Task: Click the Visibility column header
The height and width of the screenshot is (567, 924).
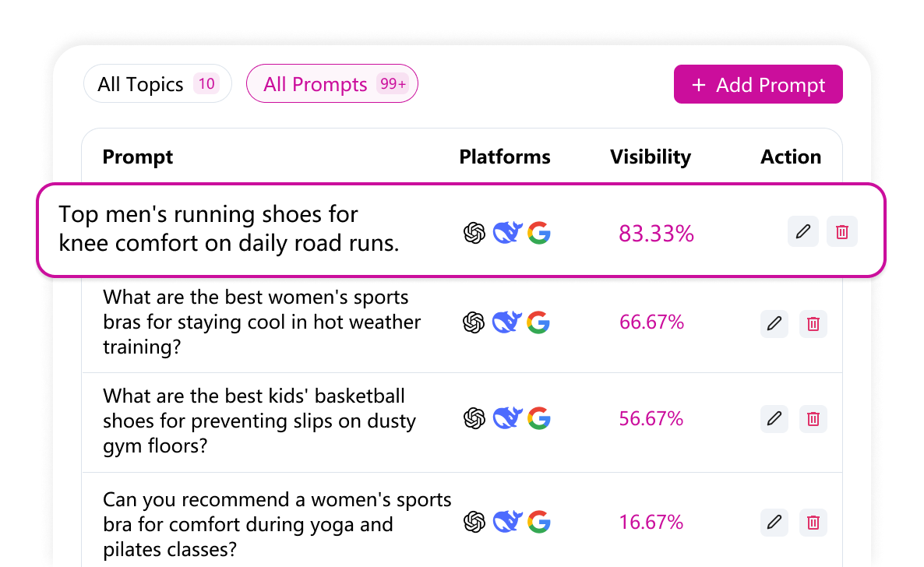Action: [651, 157]
